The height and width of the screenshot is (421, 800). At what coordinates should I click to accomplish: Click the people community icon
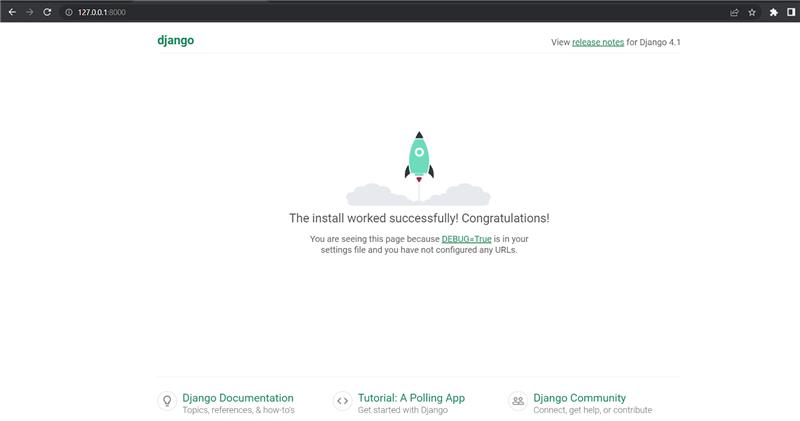click(x=517, y=401)
